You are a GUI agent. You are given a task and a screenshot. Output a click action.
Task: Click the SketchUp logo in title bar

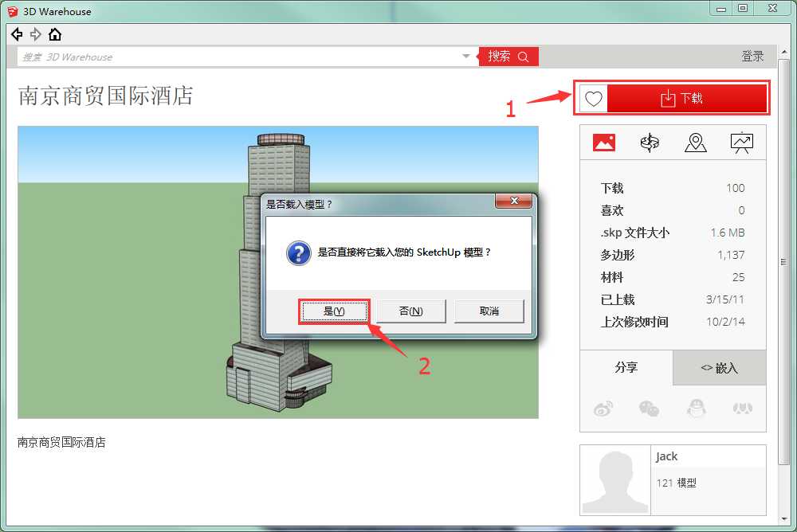(13, 11)
